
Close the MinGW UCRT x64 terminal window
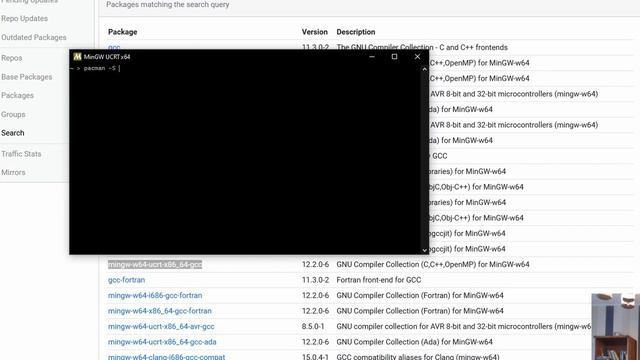[x=417, y=57]
